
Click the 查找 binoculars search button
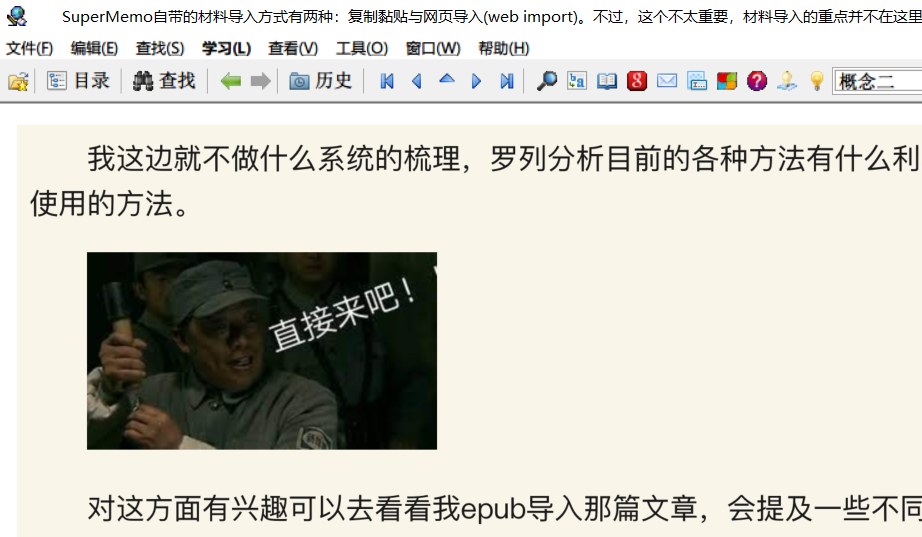point(163,81)
